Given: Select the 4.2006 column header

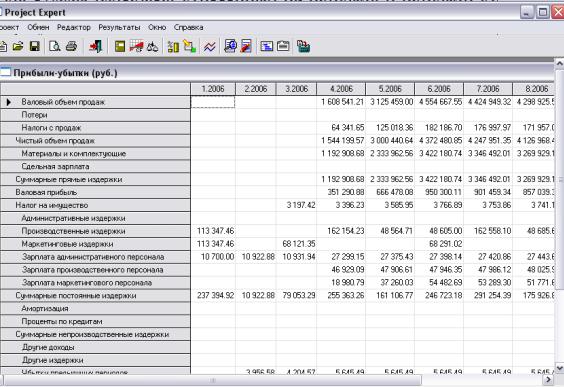Looking at the screenshot, I should click(x=341, y=89).
